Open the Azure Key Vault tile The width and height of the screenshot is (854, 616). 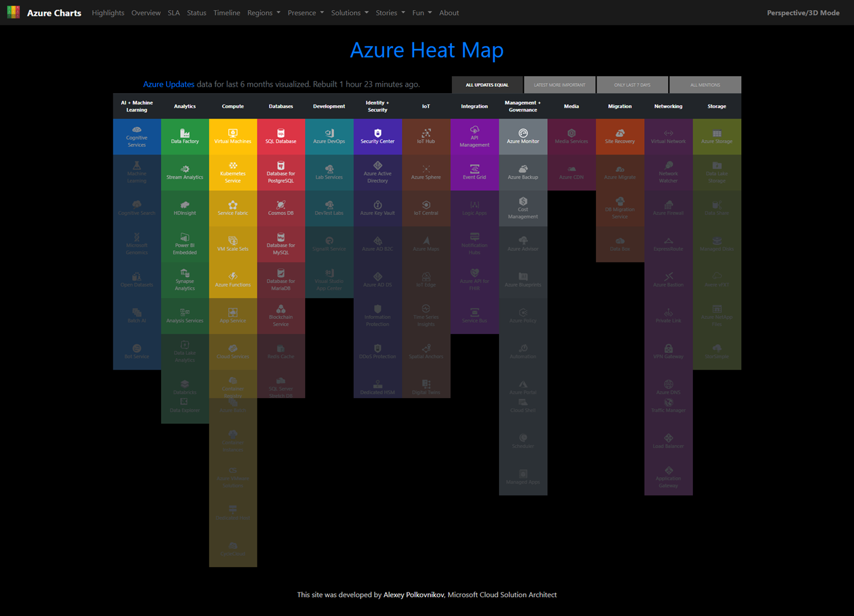[x=377, y=209]
